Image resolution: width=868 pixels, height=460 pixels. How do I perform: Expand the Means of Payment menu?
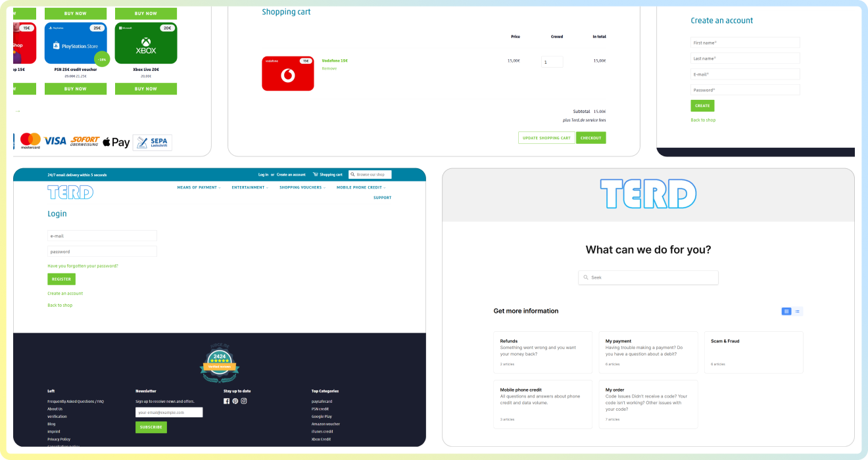pyautogui.click(x=199, y=187)
